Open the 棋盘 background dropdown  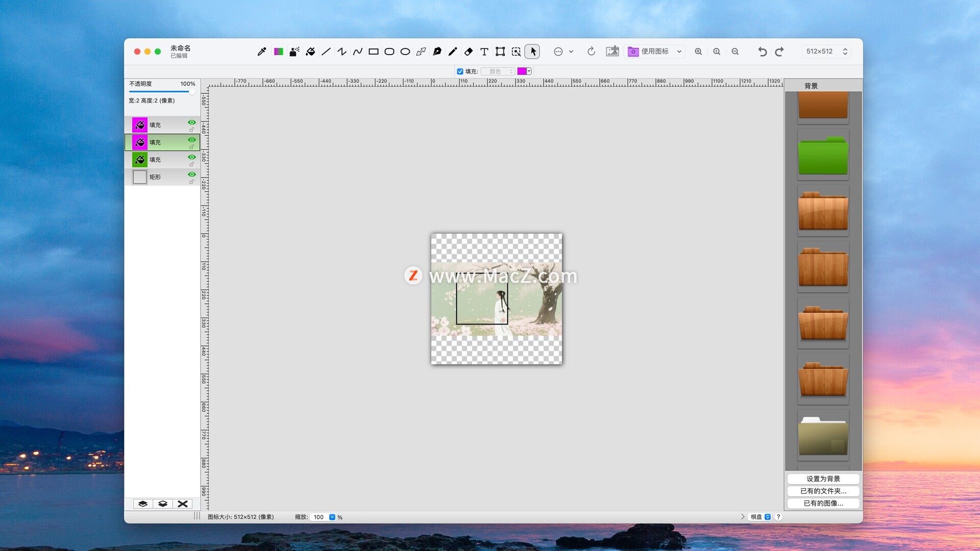[759, 517]
